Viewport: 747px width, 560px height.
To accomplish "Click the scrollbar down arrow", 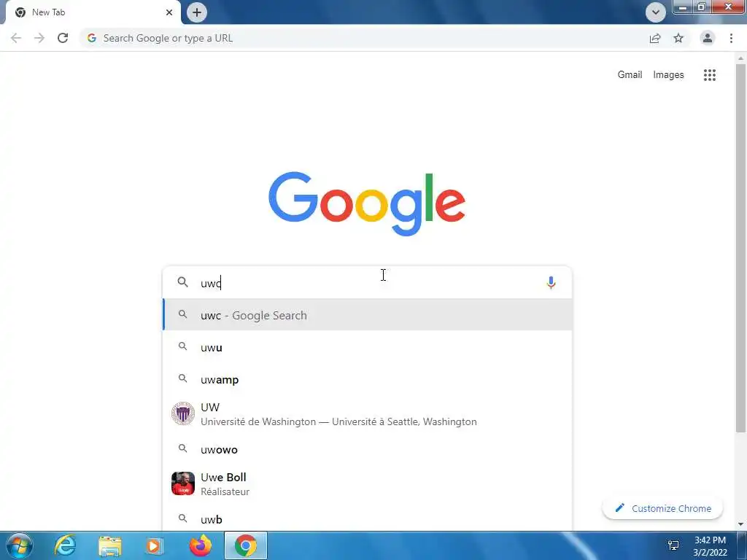I will [740, 524].
